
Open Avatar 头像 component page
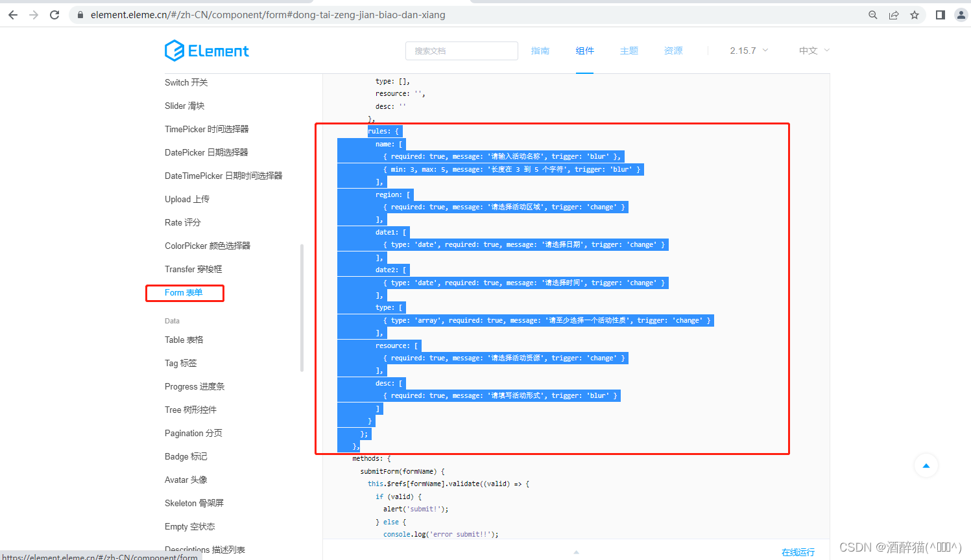[186, 480]
